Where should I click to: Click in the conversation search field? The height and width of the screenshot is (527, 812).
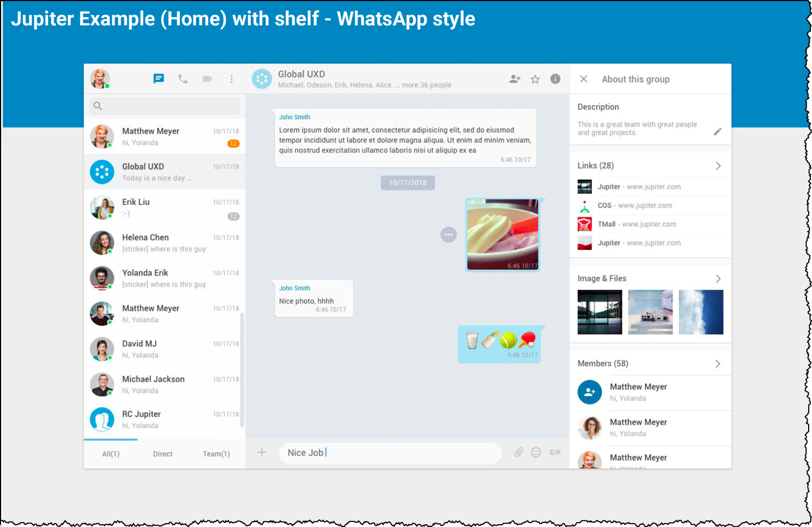[165, 106]
